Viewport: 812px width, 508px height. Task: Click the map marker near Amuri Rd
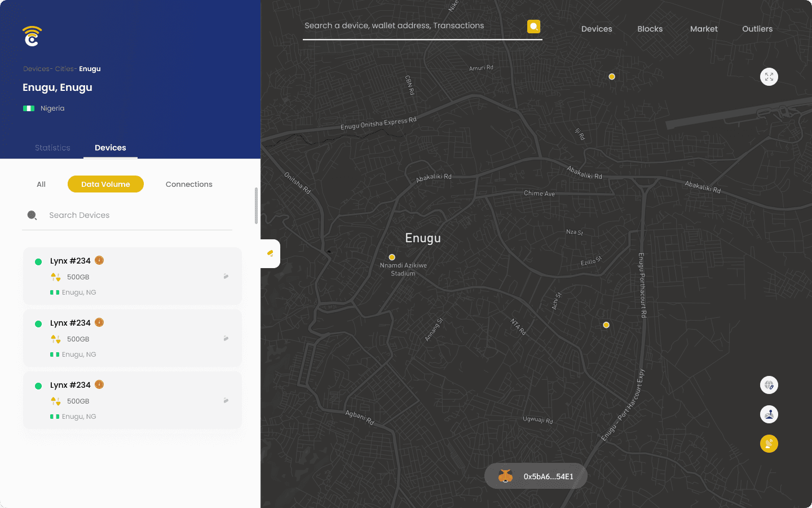612,77
